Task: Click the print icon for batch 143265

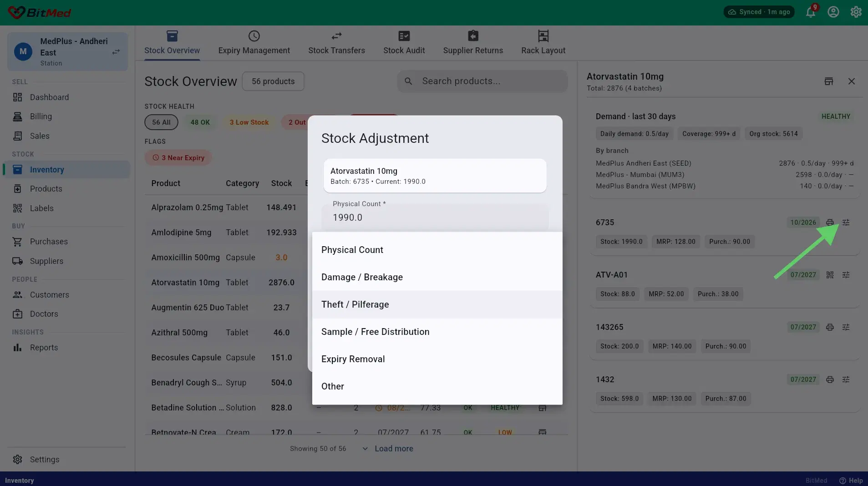Action: point(830,327)
